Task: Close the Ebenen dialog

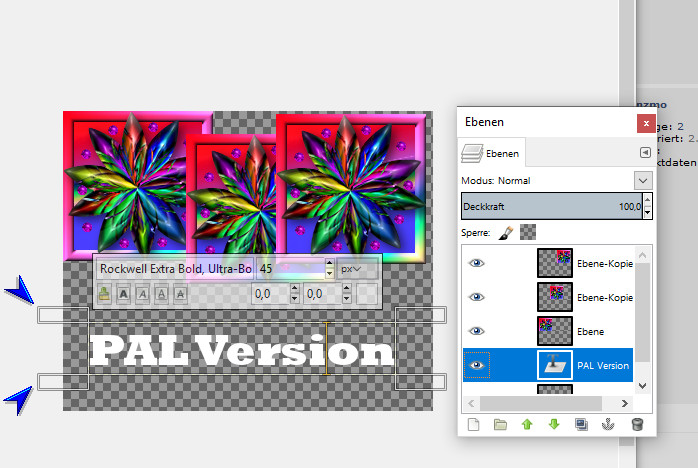Action: 646,123
